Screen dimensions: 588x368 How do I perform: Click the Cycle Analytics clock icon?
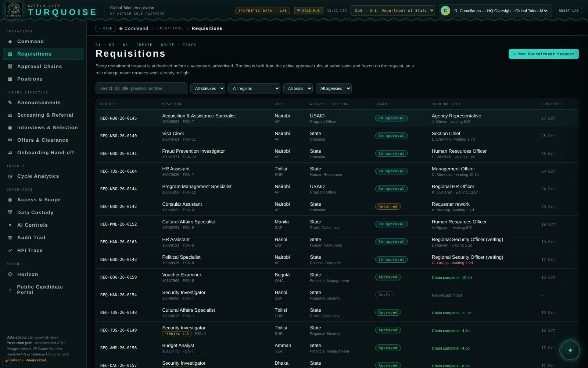pos(10,176)
